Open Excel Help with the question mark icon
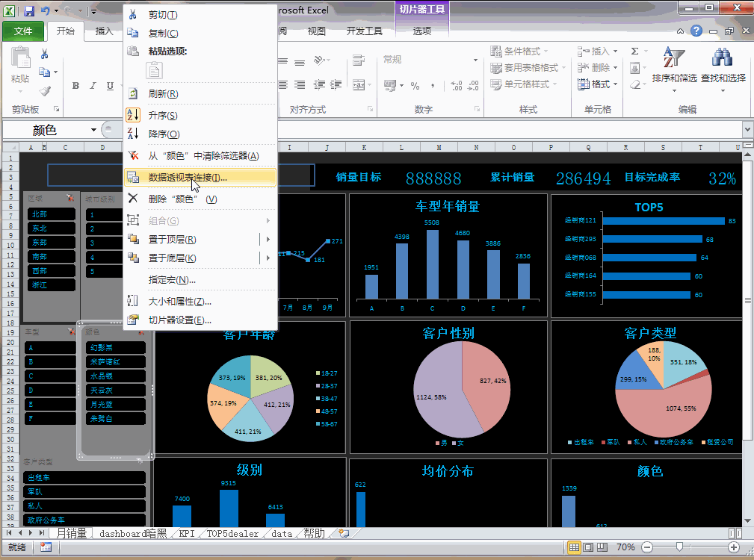 click(696, 31)
